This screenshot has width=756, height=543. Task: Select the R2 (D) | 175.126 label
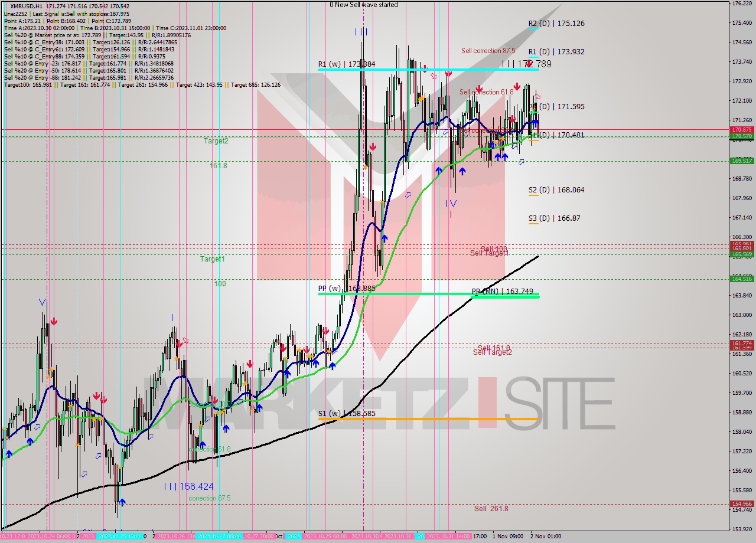(556, 24)
